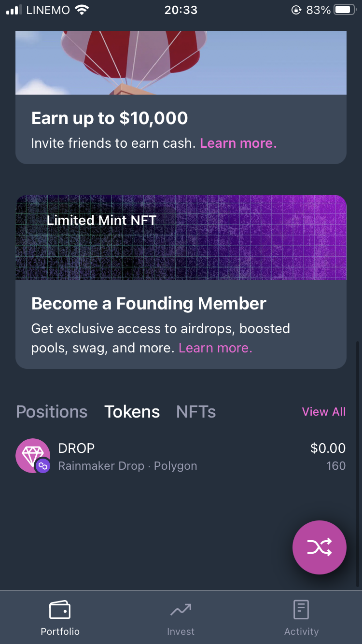Select the Tokens tab
Screen dimensions: 362x644
click(132, 412)
